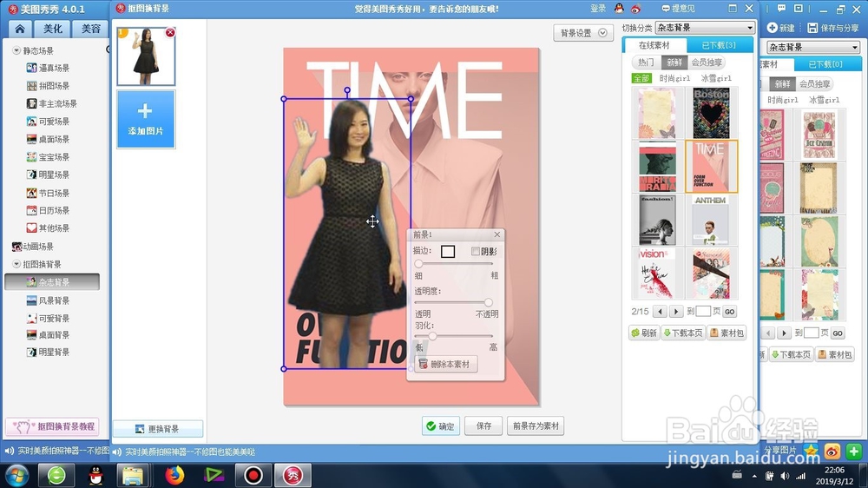Open the file explorer taskbar icon

tap(133, 475)
